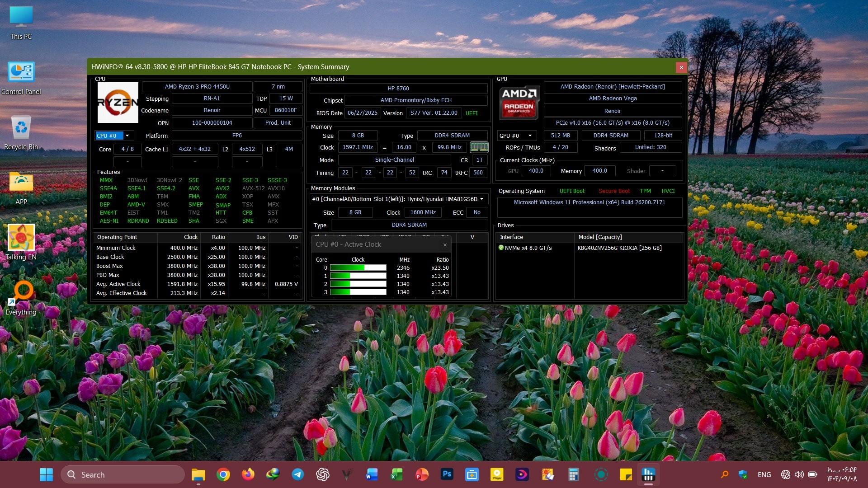Close the CPU #0 Active Clock popup
The image size is (868, 488).
coord(445,244)
